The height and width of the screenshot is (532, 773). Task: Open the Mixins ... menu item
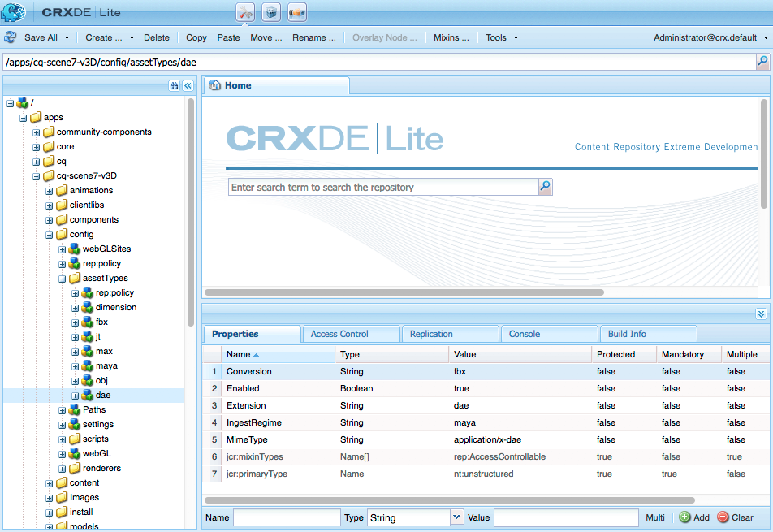451,37
